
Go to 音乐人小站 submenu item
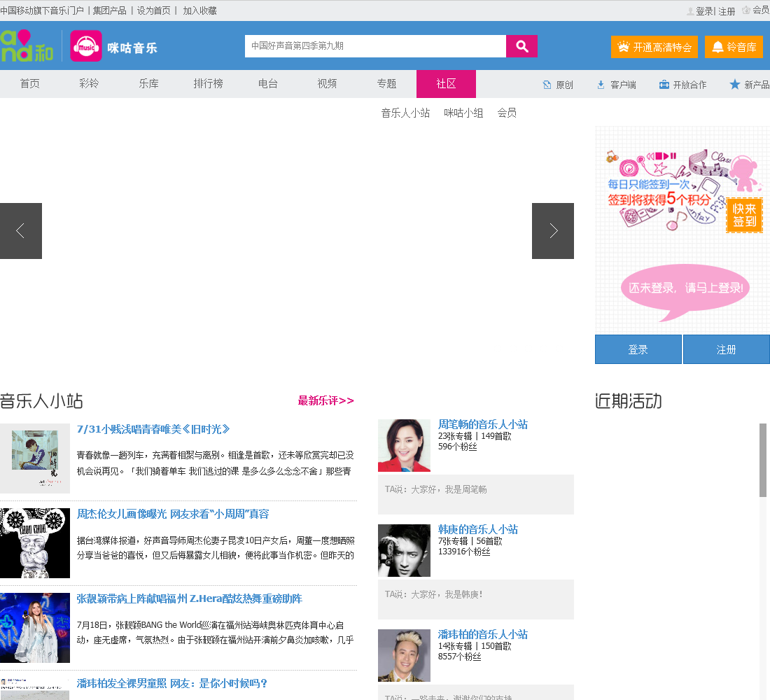point(405,113)
